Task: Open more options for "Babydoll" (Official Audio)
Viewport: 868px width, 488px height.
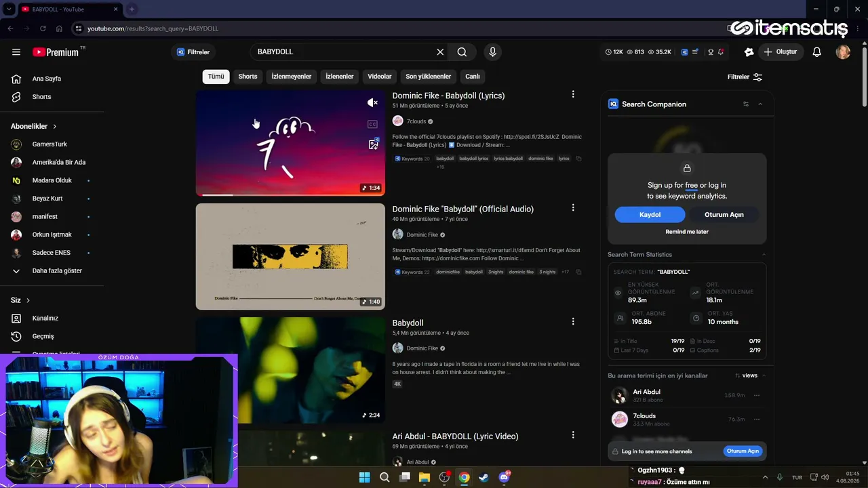Action: coord(573,208)
